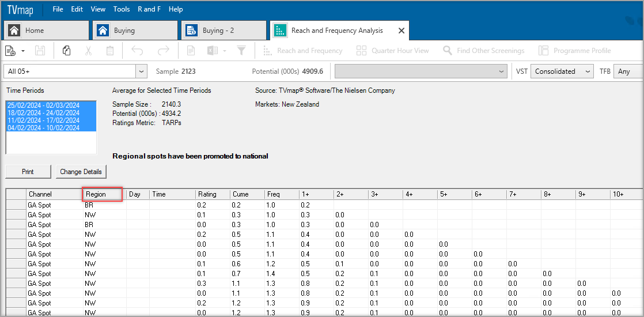Switch to the Home tab

[x=46, y=31]
